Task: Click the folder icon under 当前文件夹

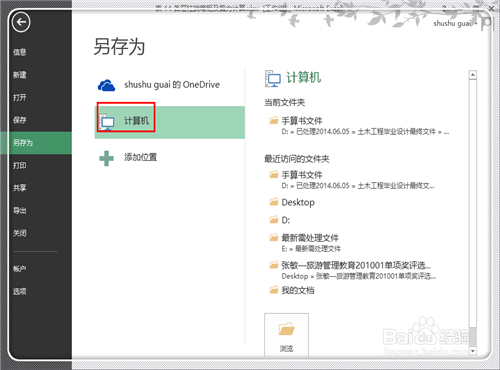Action: click(x=274, y=120)
